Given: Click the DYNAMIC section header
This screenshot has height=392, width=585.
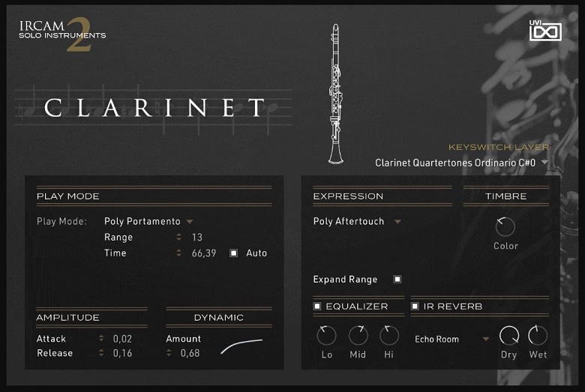Looking at the screenshot, I should 219,318.
